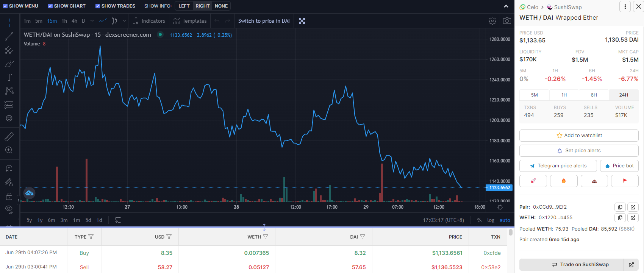The image size is (644, 273).
Task: Show 6H transaction stats tab
Action: click(x=594, y=95)
